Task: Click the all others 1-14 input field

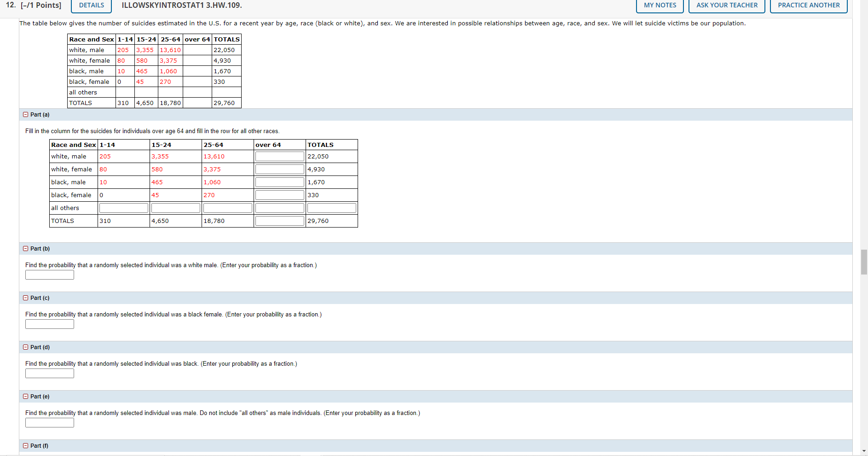Action: (123, 207)
